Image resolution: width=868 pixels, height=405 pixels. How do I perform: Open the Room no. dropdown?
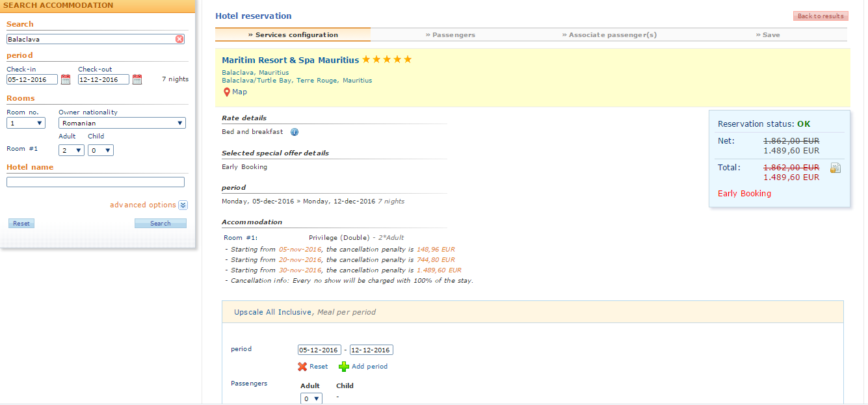[x=26, y=123]
